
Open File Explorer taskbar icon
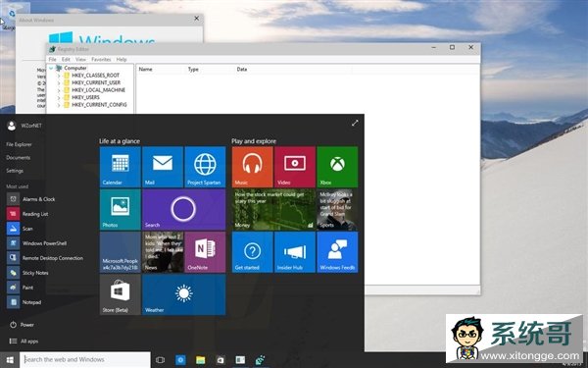[201, 360]
